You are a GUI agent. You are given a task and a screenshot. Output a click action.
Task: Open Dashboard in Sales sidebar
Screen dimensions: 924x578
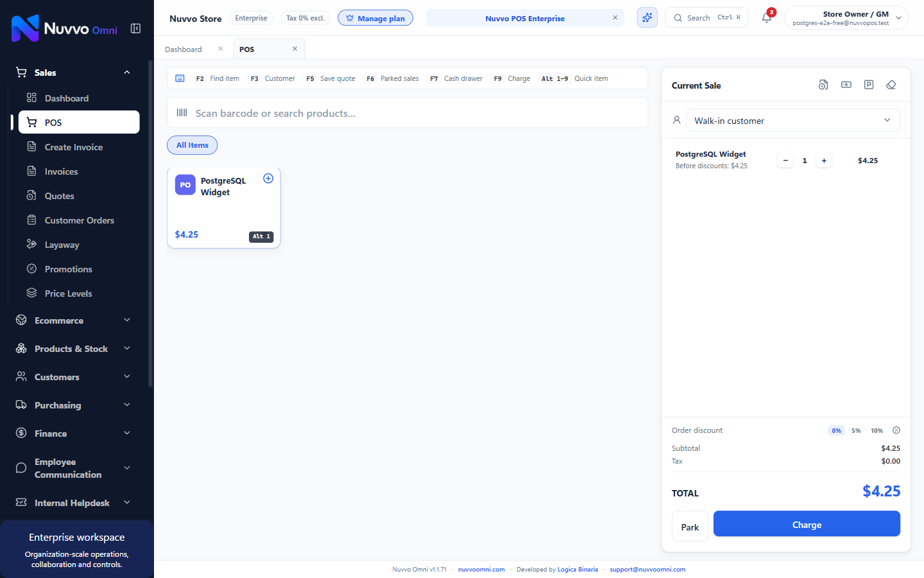(x=79, y=98)
